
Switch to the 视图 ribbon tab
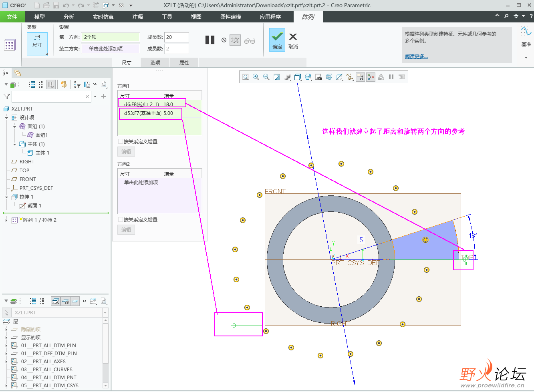(196, 17)
